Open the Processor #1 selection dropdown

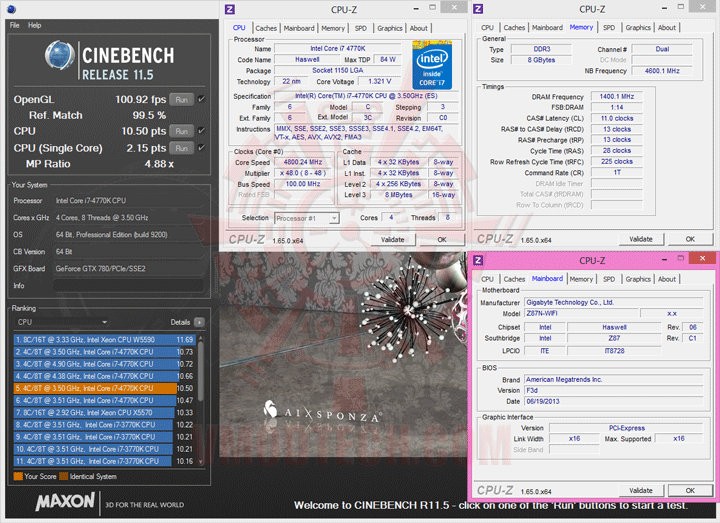[x=307, y=218]
